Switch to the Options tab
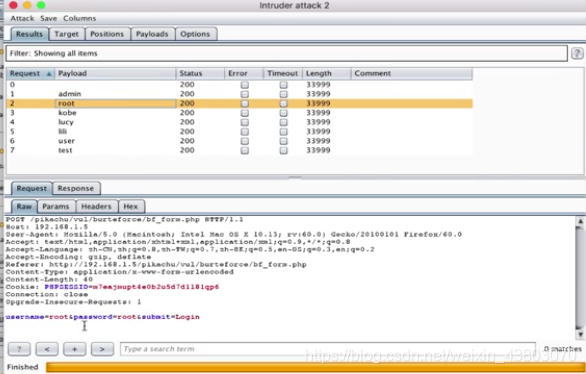Viewport: 586px width, 374px height. click(195, 34)
